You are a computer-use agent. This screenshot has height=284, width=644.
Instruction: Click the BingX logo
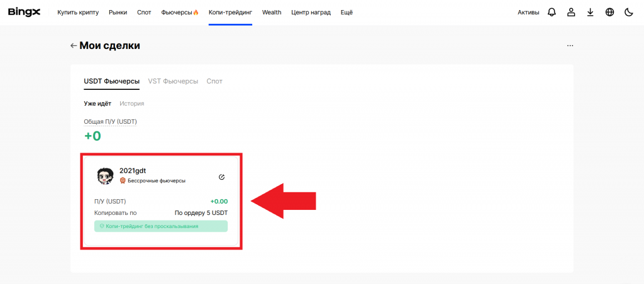tap(25, 13)
